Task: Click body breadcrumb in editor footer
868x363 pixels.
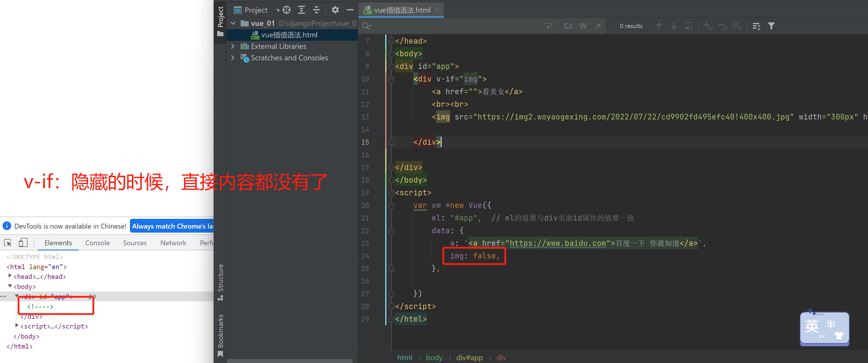Action: pyautogui.click(x=434, y=358)
